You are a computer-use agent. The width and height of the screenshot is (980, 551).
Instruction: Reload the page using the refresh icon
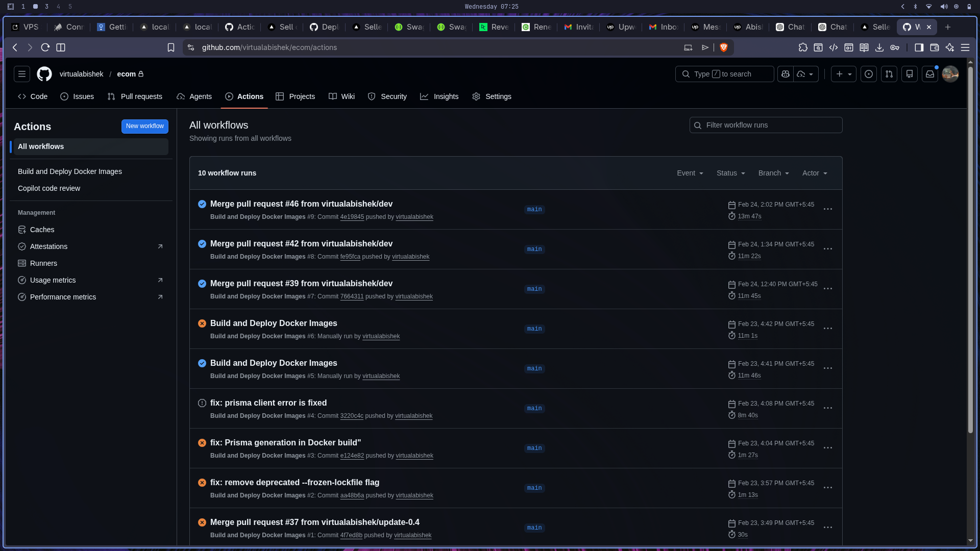(x=45, y=47)
